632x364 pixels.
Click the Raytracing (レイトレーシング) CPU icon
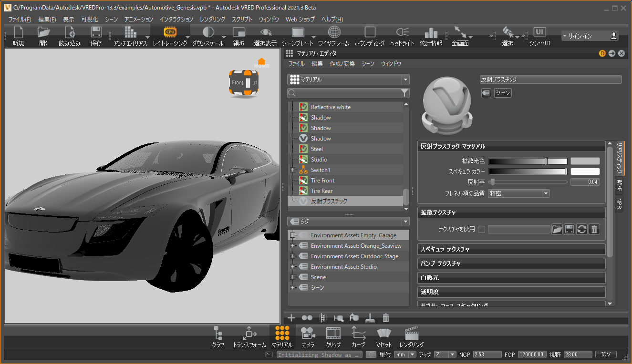(170, 32)
